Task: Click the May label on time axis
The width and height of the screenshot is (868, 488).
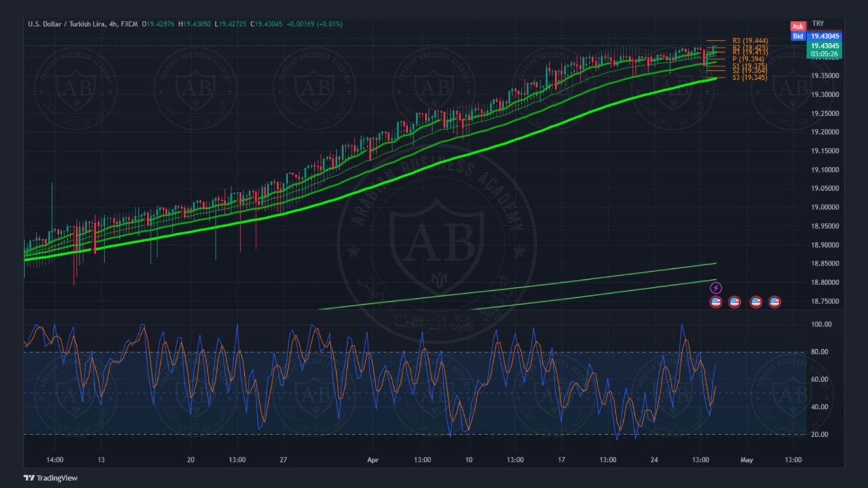Action: [x=747, y=460]
